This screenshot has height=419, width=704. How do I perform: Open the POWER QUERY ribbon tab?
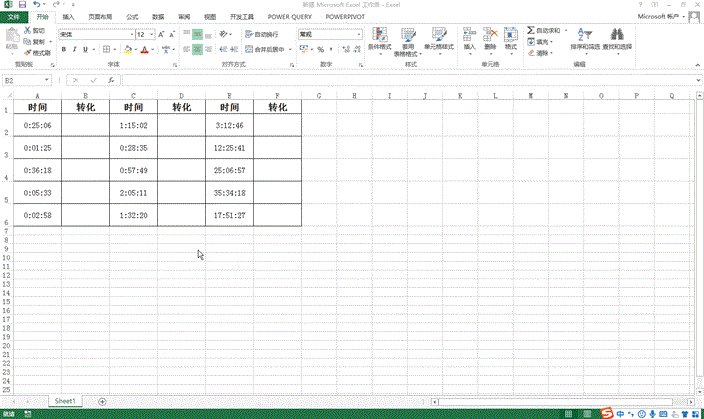pyautogui.click(x=289, y=18)
